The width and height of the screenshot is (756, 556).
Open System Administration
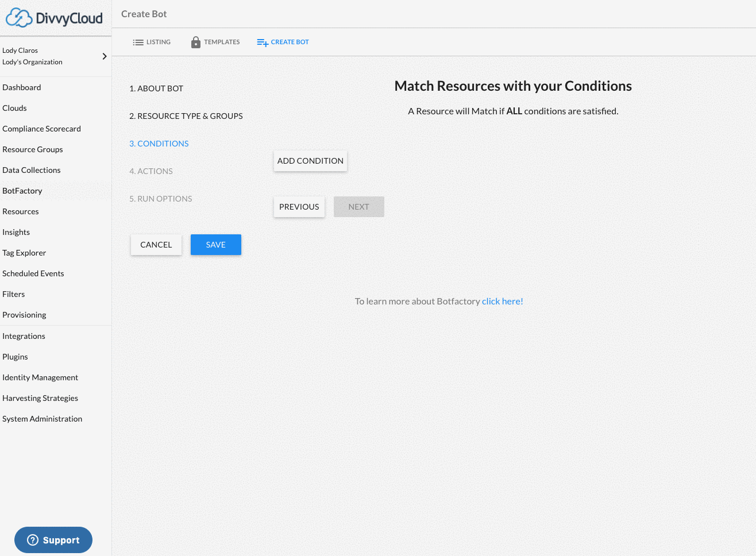(x=43, y=419)
